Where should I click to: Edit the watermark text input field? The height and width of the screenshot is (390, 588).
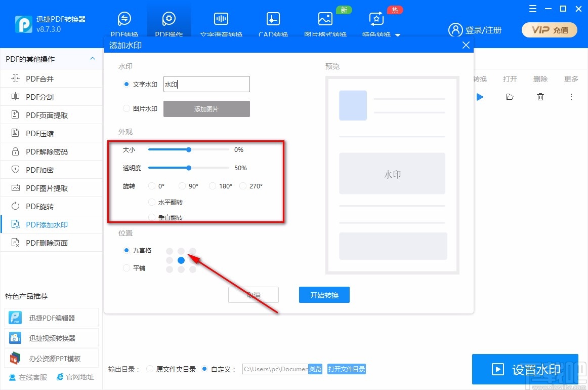206,84
